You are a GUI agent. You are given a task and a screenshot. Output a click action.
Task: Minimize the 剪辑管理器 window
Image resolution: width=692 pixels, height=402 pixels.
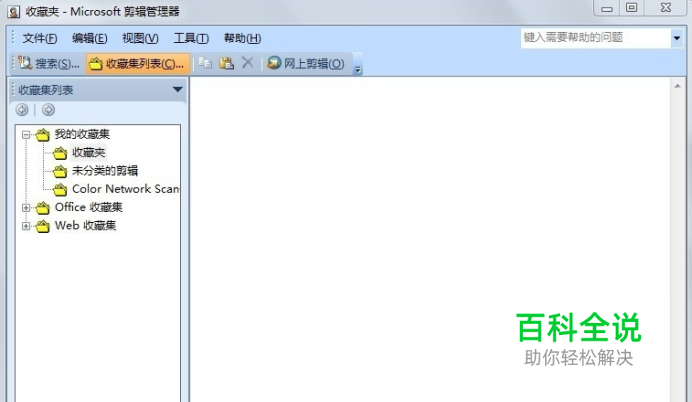607,8
